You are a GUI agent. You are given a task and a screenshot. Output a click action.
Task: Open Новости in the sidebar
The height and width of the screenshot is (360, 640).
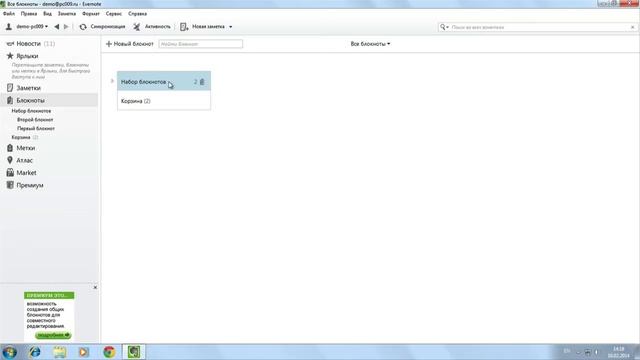click(x=28, y=44)
